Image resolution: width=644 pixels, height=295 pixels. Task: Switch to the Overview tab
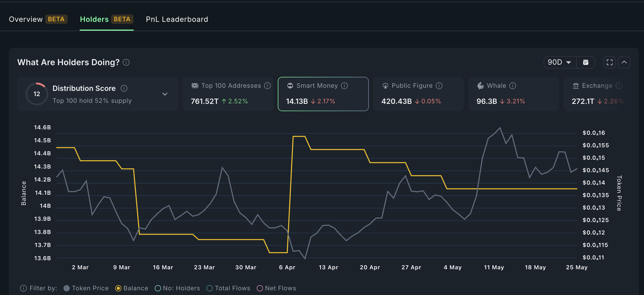click(26, 19)
